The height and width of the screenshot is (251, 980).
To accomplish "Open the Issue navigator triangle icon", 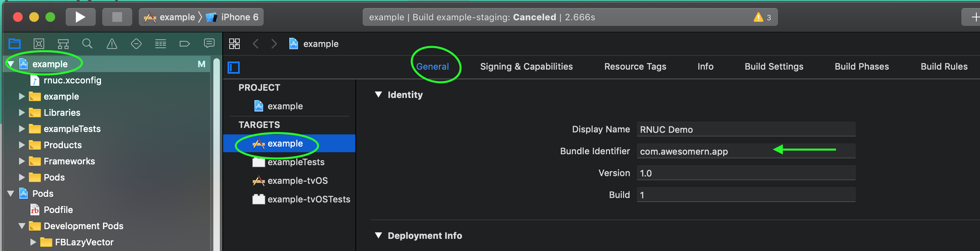I will pyautogui.click(x=112, y=44).
